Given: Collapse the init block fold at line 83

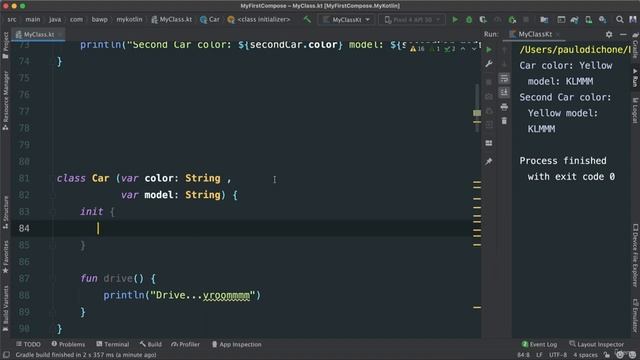Looking at the screenshot, I should pos(53,212).
